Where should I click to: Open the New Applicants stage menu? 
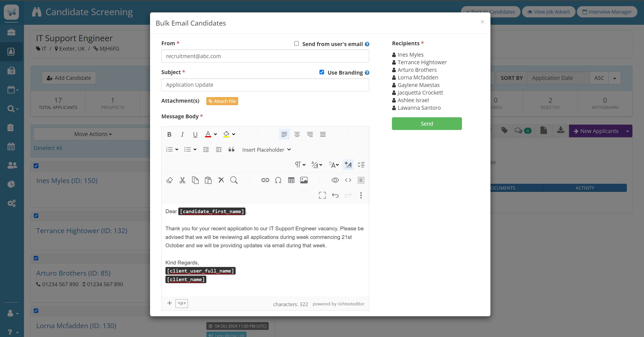pos(627,131)
